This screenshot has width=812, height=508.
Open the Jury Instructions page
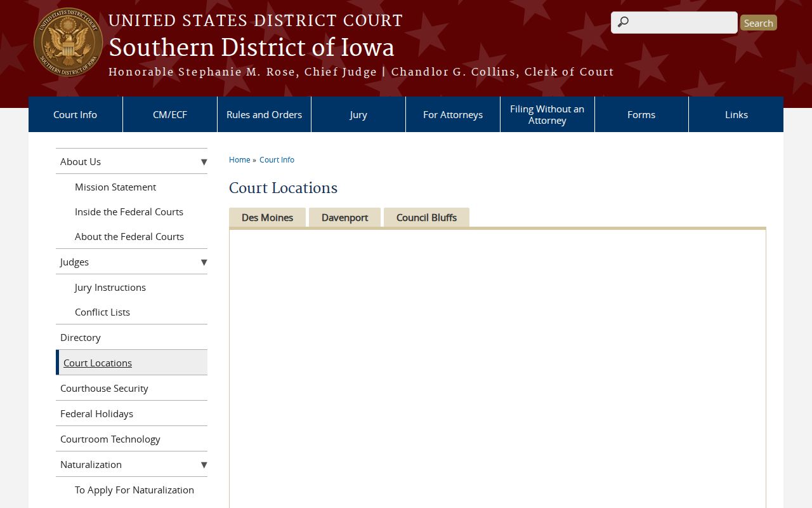[x=110, y=287]
